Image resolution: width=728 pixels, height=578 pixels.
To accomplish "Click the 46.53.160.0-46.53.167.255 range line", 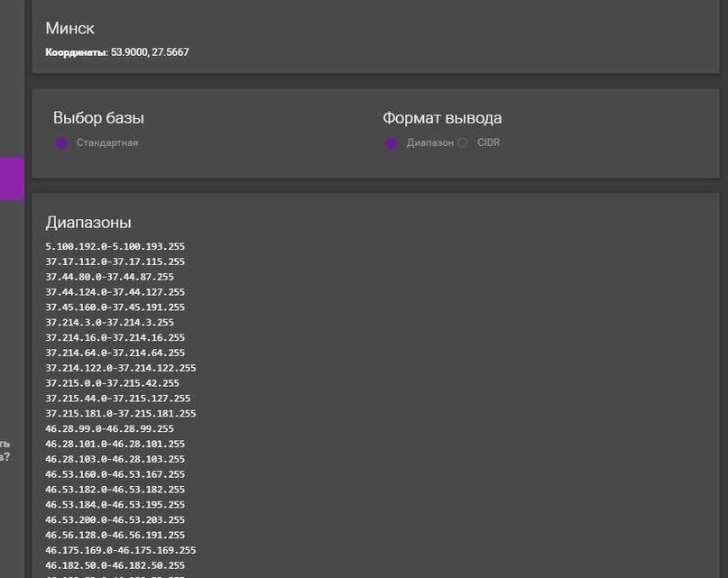I will tap(115, 474).
